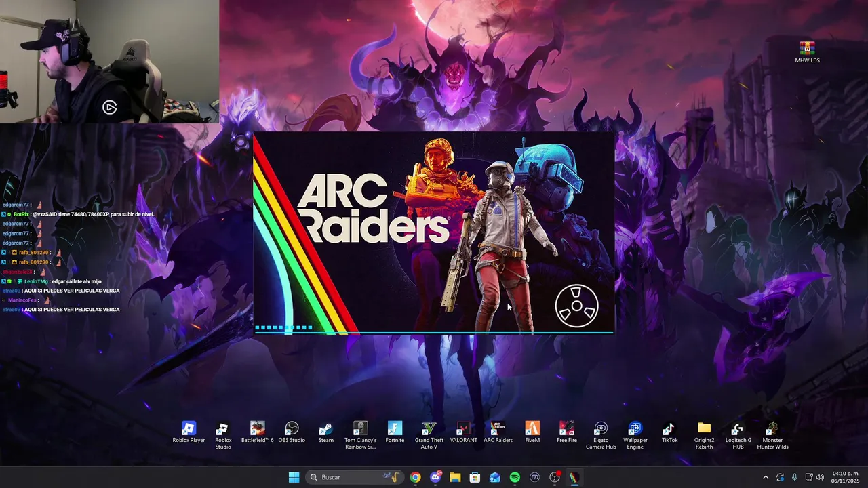
Task: Open the Wallpaper Engine desktop shortcut
Action: [x=635, y=435]
